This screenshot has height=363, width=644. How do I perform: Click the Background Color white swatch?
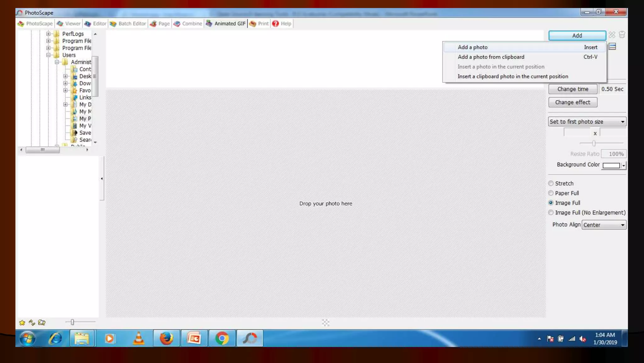tap(611, 165)
